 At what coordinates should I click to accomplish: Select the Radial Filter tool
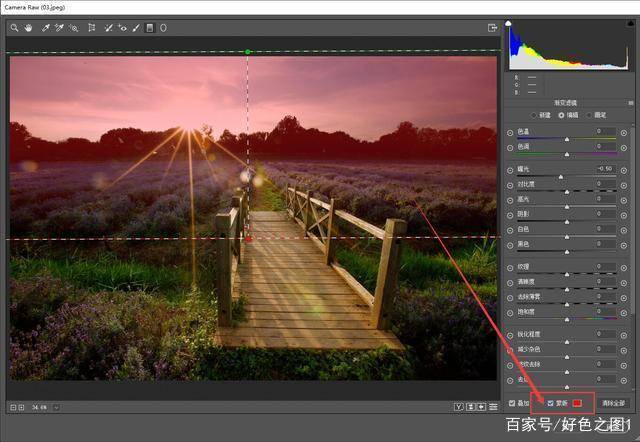click(163, 28)
